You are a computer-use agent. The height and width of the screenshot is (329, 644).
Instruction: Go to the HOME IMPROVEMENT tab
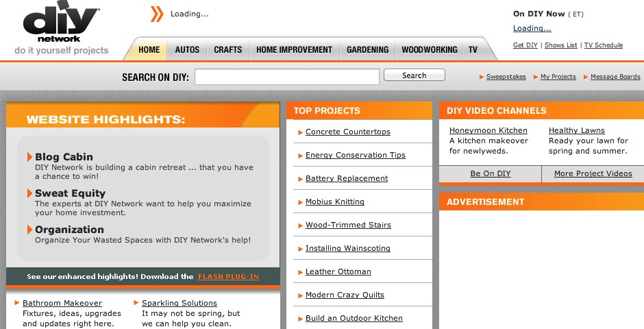[x=294, y=50]
